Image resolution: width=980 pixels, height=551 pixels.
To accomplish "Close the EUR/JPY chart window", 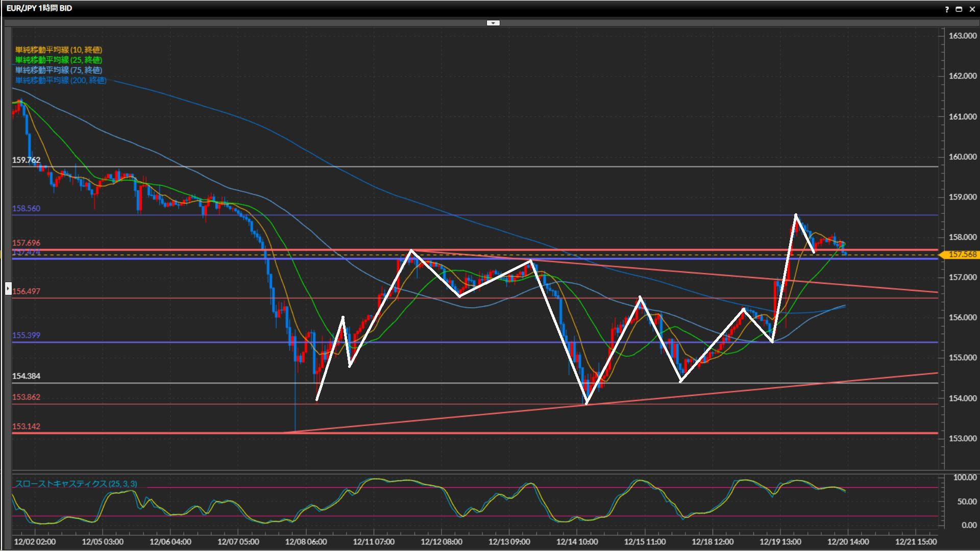I will coord(972,9).
